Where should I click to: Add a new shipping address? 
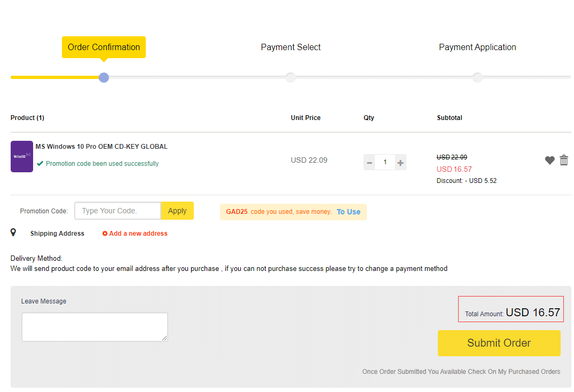tap(138, 233)
